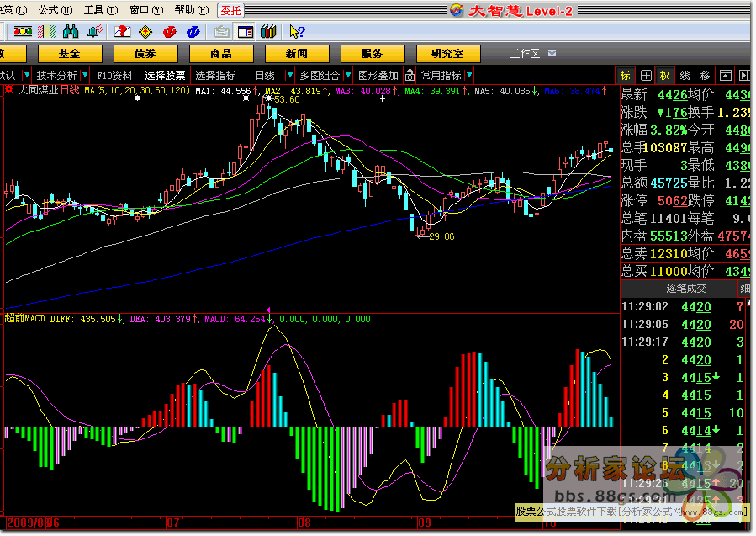Open the 帮助 menu
This screenshot has width=756, height=536.
pyautogui.click(x=192, y=10)
